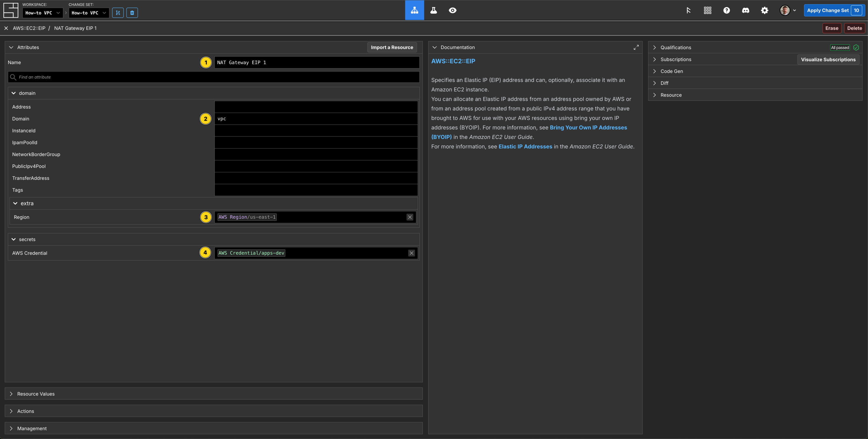
Task: Open the System Initiative logo home
Action: (x=10, y=10)
